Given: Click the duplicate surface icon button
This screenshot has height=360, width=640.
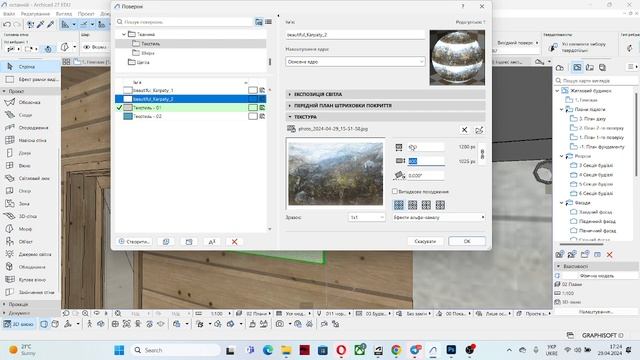Looking at the screenshot, I should coord(166,242).
